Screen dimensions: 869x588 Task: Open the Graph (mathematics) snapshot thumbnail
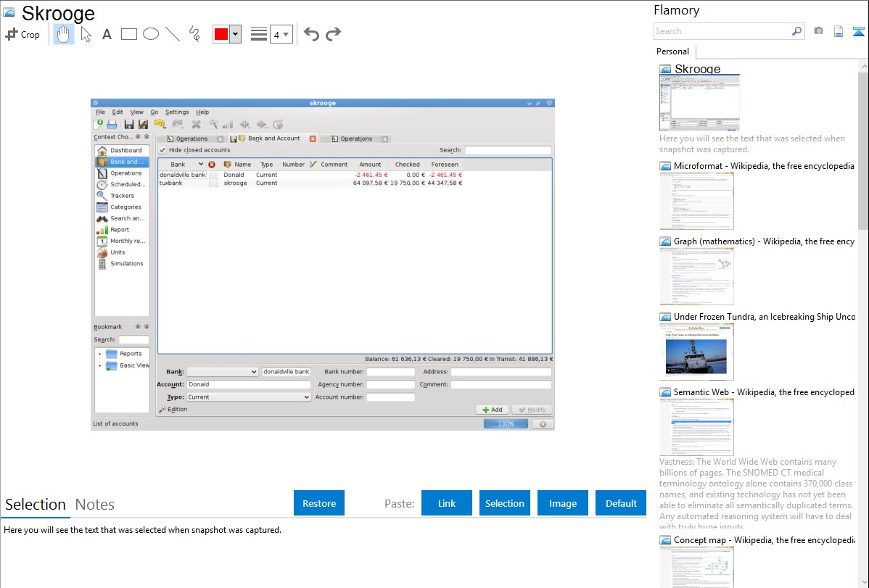coord(696,276)
